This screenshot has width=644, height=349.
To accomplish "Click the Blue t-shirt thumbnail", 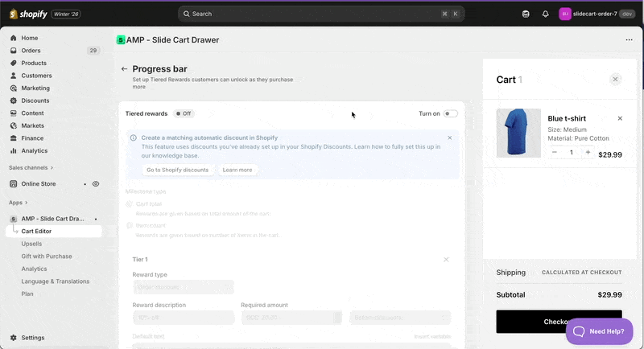I will (x=518, y=133).
